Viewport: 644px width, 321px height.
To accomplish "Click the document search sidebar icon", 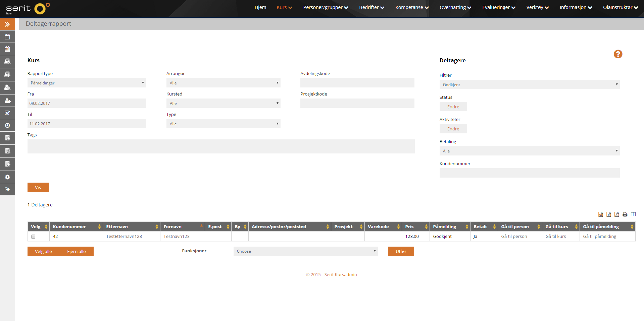I will [x=7, y=151].
